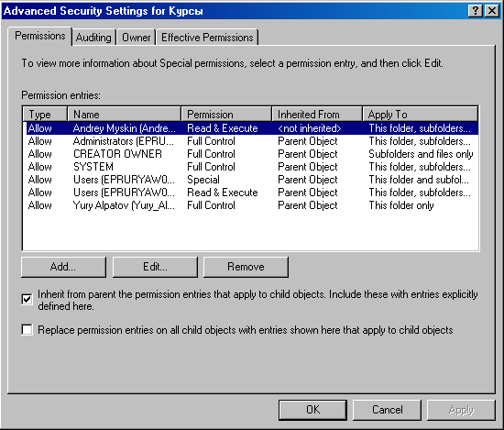Go to the Effective Permissions tab

[x=207, y=38]
